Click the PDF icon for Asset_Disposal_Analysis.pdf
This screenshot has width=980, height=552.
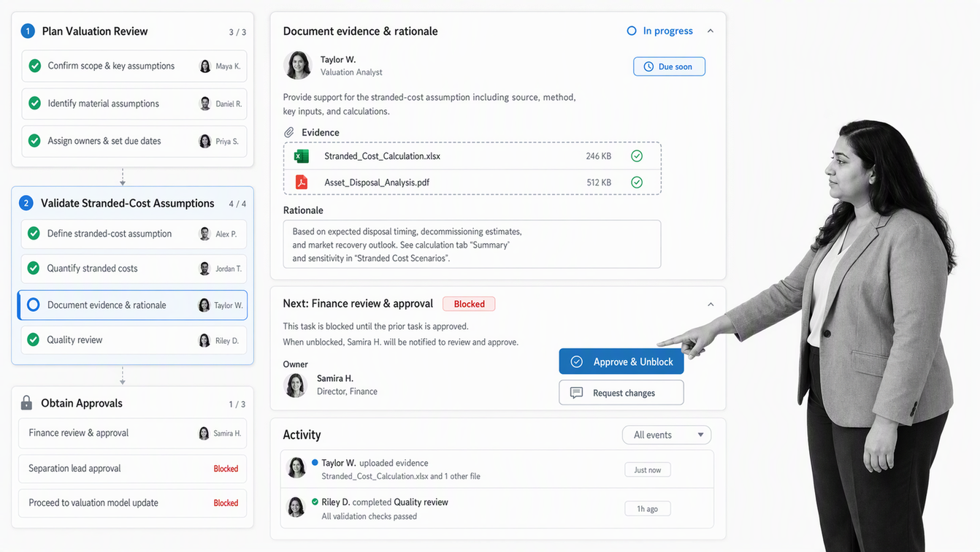[x=301, y=183]
